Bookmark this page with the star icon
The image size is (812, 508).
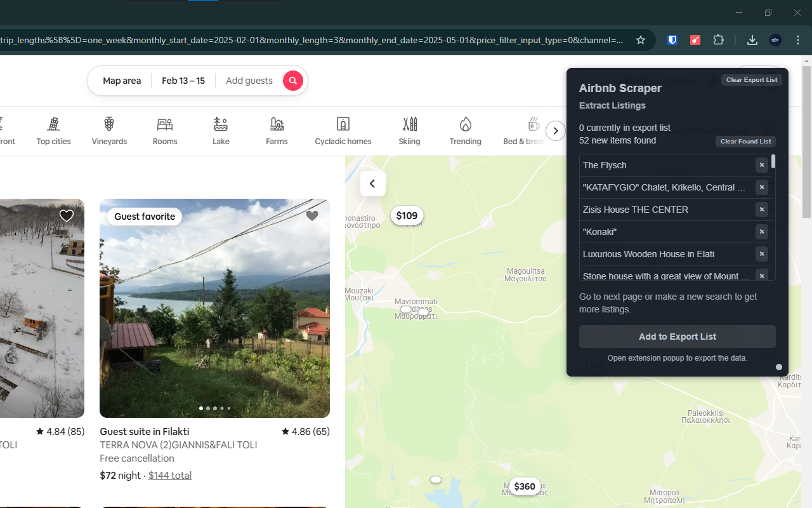641,40
